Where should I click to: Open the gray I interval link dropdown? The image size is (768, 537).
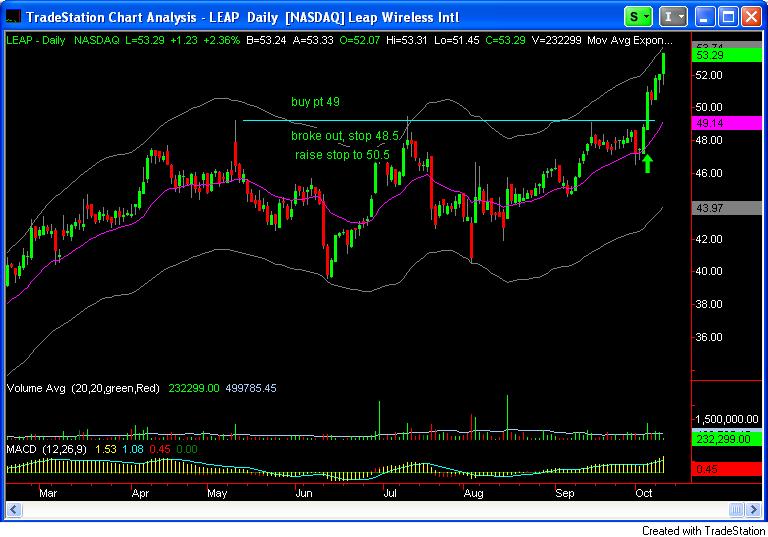point(673,17)
